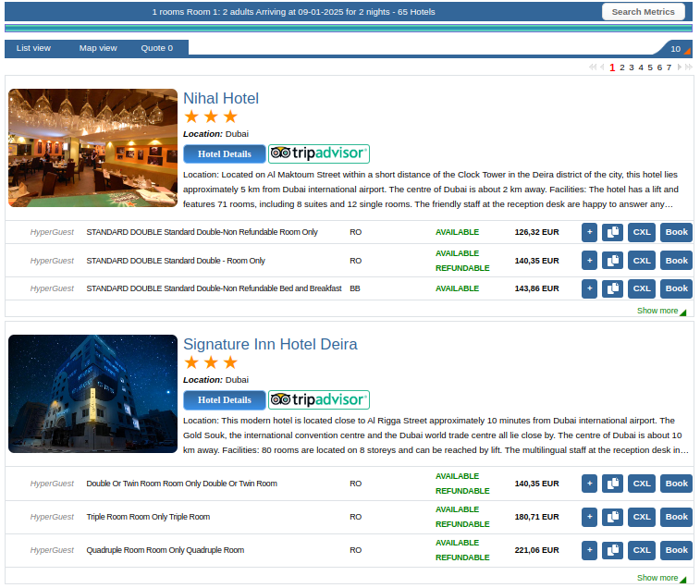
Task: Open Hotel Details for Nihal Hotel
Action: point(225,154)
